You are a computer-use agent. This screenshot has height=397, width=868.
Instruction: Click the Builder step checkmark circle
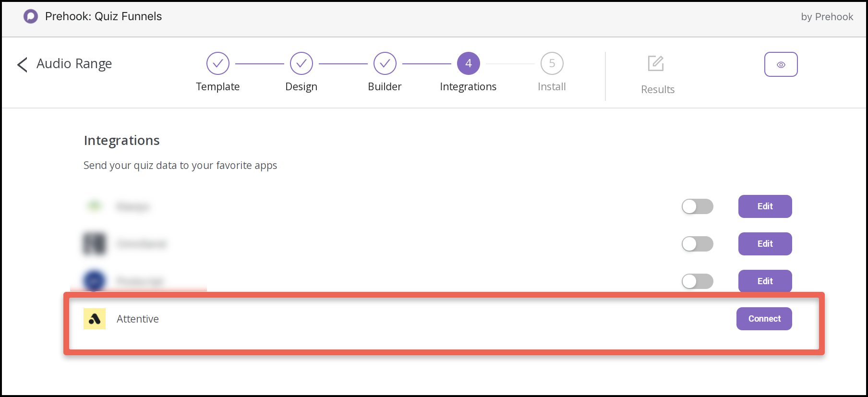pyautogui.click(x=385, y=63)
